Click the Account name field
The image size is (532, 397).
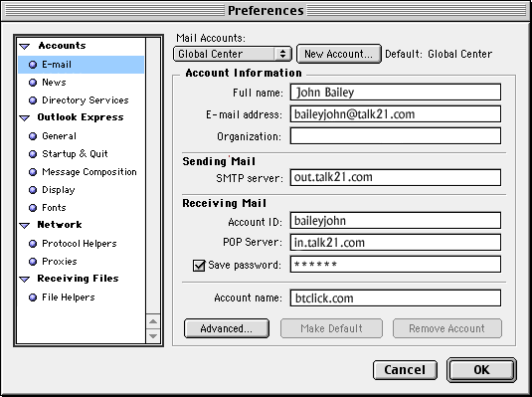point(395,298)
